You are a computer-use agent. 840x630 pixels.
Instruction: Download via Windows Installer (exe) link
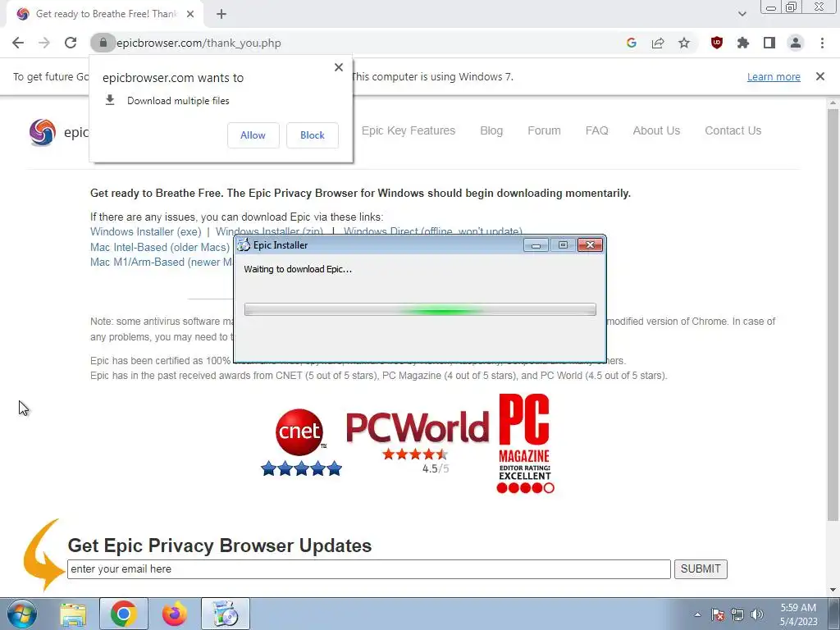point(146,231)
